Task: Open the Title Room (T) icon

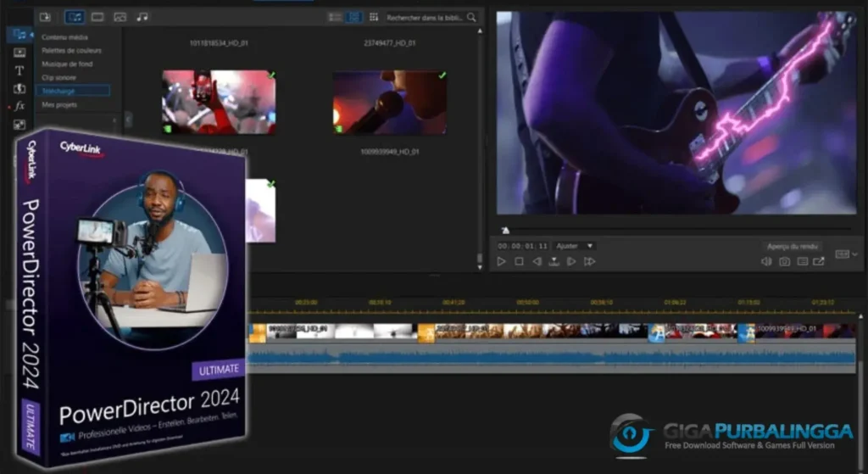Action: (x=19, y=70)
